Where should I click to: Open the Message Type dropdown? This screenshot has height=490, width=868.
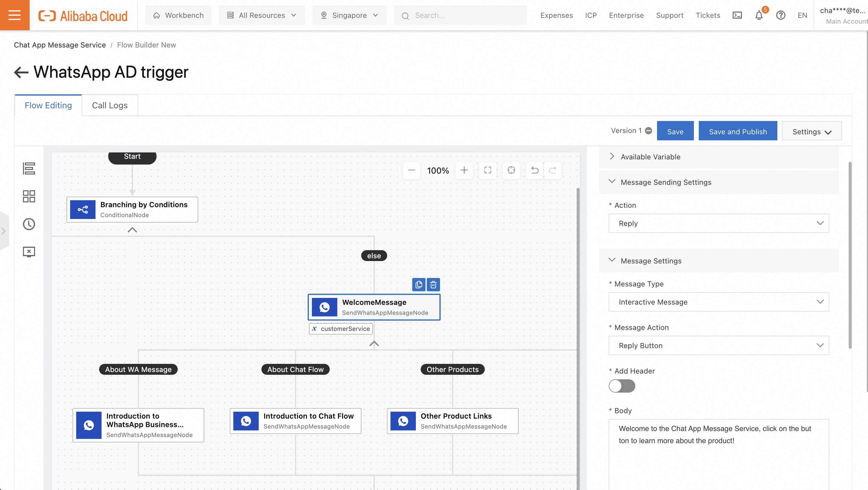pos(718,302)
